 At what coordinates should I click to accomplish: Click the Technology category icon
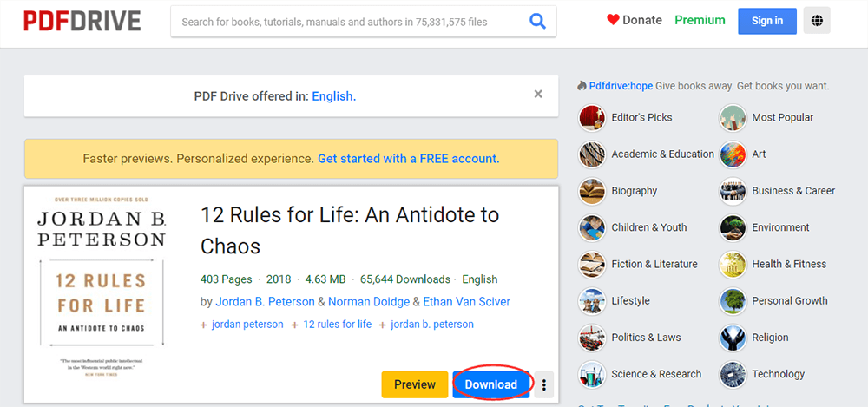click(733, 374)
